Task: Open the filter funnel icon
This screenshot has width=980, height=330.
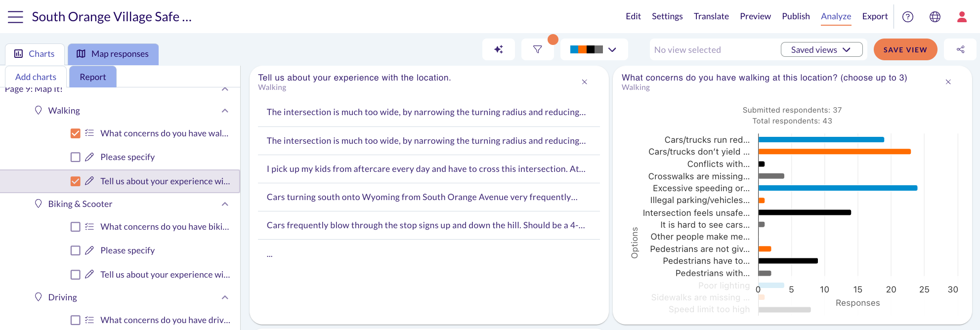Action: coord(538,49)
